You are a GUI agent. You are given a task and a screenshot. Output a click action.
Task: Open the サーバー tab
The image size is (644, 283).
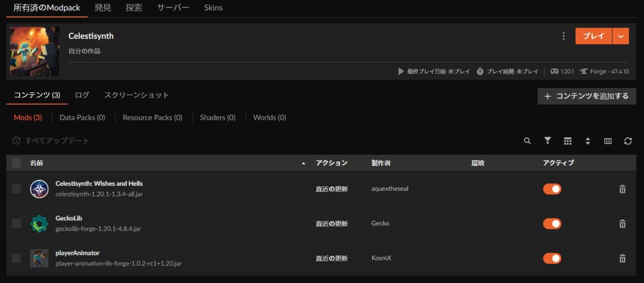click(x=173, y=8)
